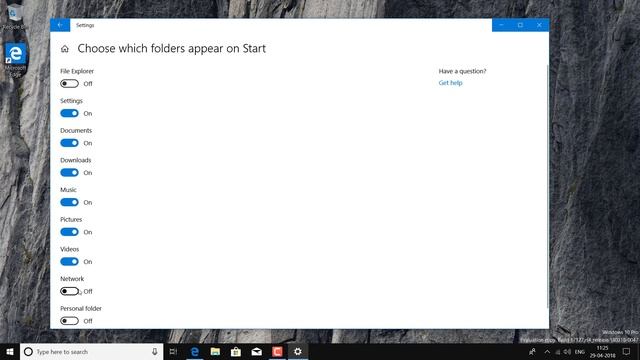Click the Settings window vertical scrollbar
Viewport: 640px width, 360px height.
pos(547,186)
